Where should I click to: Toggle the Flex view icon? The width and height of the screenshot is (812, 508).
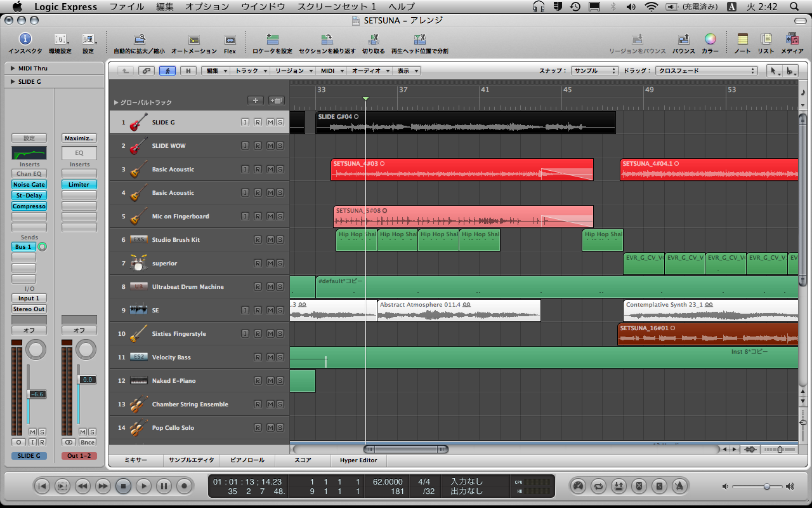pyautogui.click(x=230, y=39)
